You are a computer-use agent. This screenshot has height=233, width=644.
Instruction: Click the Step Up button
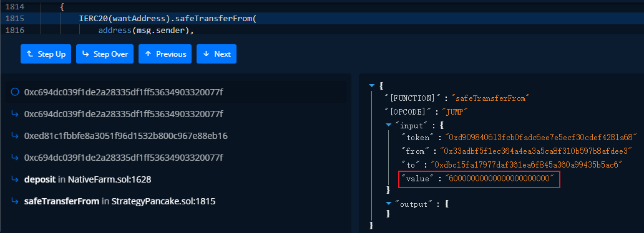tap(46, 54)
